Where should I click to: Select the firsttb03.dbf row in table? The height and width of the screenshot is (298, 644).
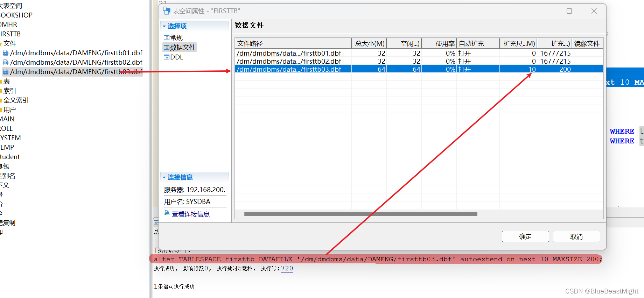[x=419, y=69]
